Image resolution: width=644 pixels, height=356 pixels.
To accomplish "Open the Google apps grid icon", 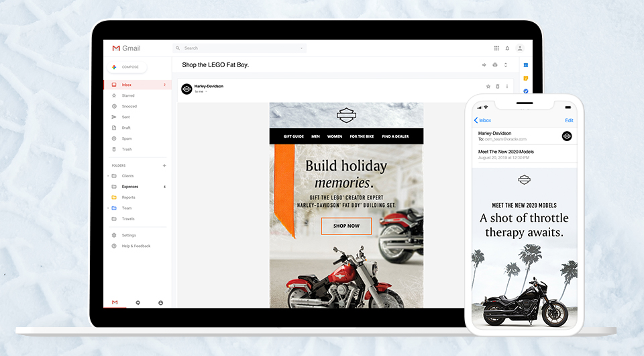I will coord(496,48).
